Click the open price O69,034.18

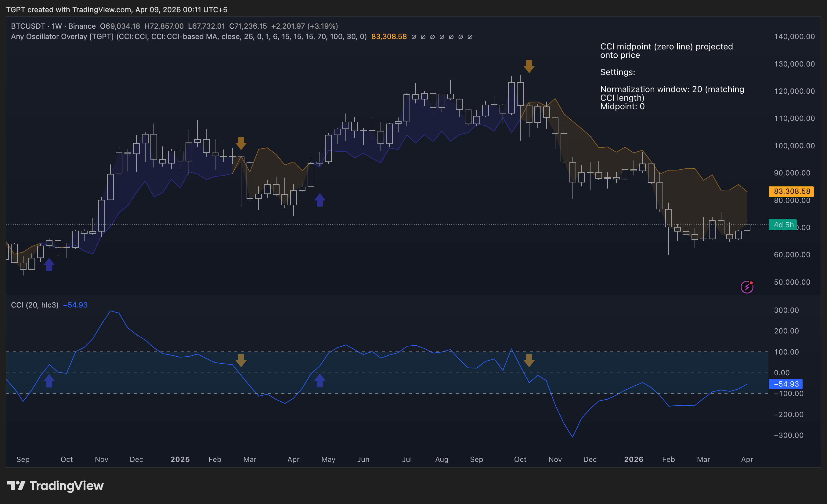coord(120,26)
